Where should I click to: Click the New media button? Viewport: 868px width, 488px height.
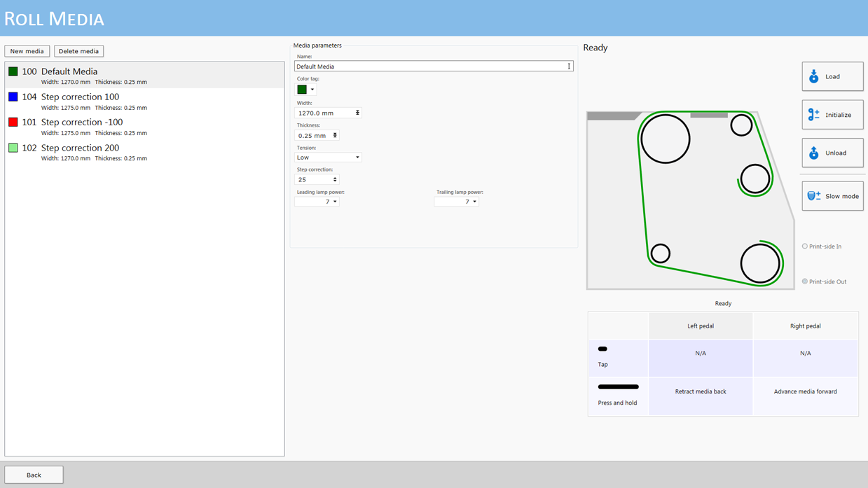(27, 51)
